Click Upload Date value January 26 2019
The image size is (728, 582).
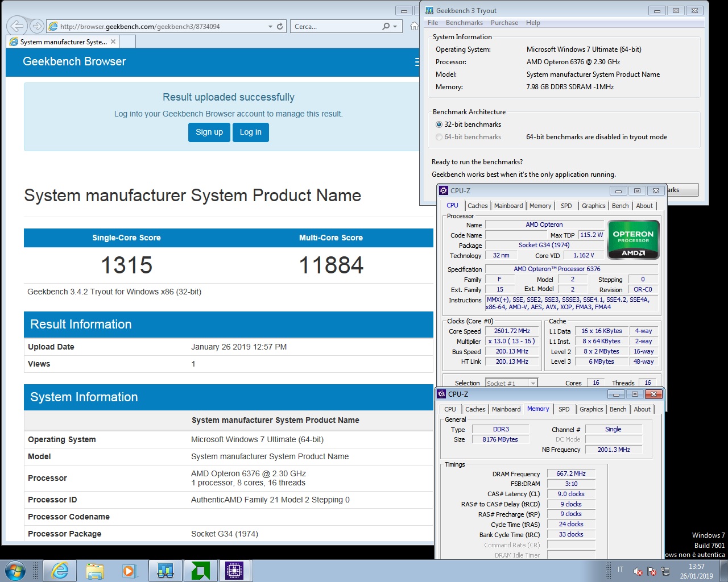(x=239, y=347)
